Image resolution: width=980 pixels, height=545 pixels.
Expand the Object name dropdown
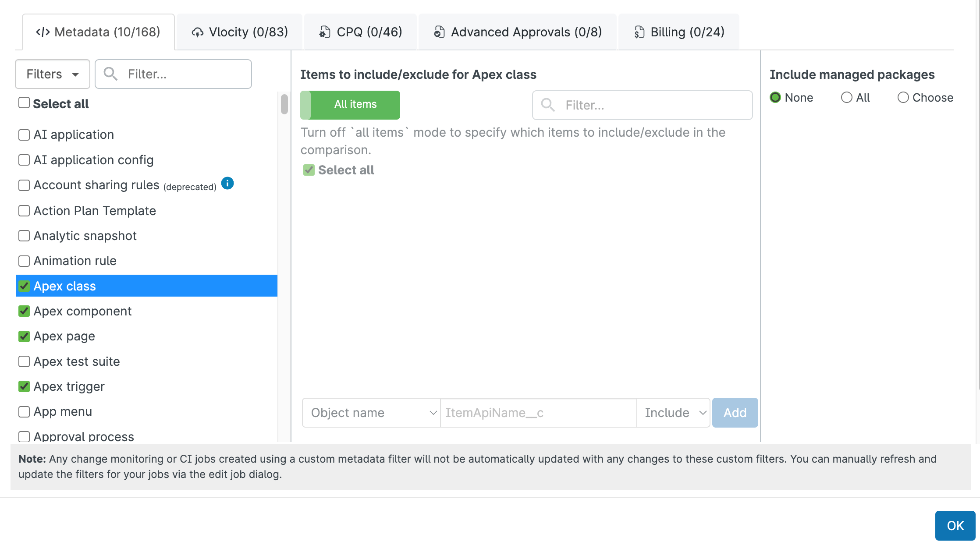(371, 413)
